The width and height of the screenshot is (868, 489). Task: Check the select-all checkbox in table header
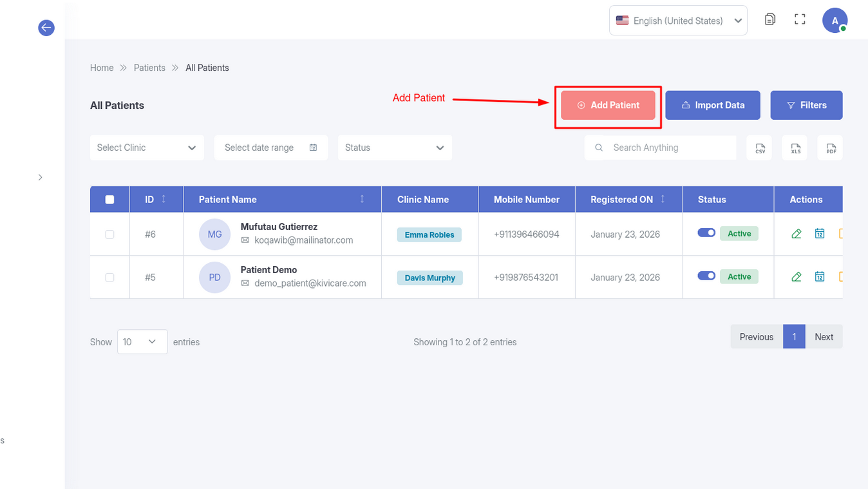(109, 200)
